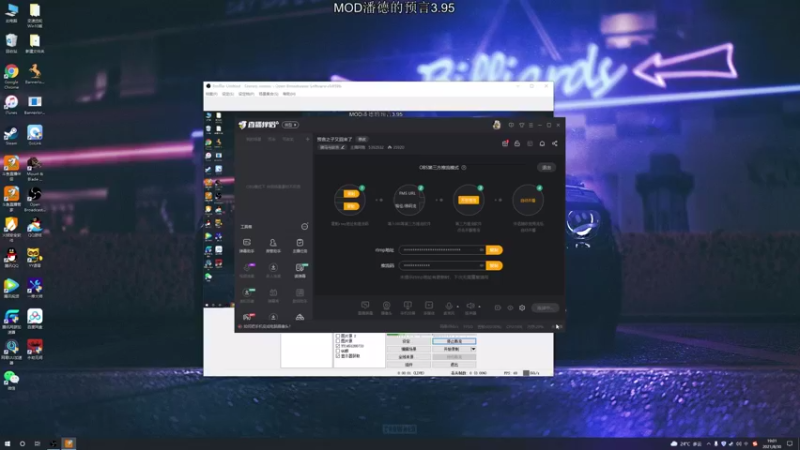Open the phone-as-webcam help link in status bar

266,327
